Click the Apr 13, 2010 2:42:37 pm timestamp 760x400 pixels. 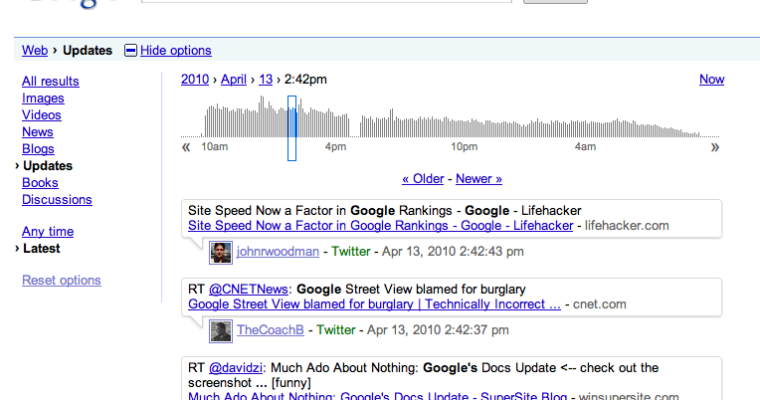(x=438, y=330)
